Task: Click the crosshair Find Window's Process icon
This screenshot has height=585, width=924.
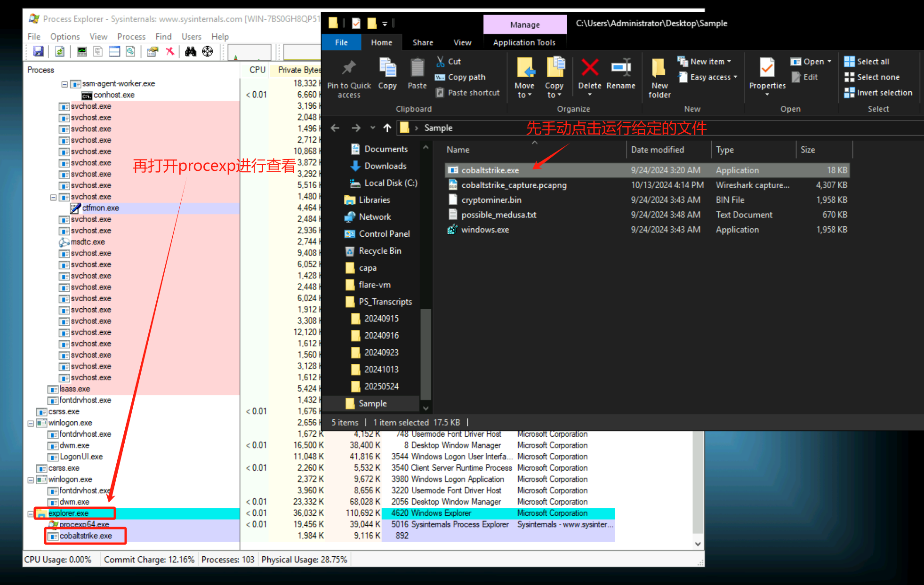Action: click(208, 51)
